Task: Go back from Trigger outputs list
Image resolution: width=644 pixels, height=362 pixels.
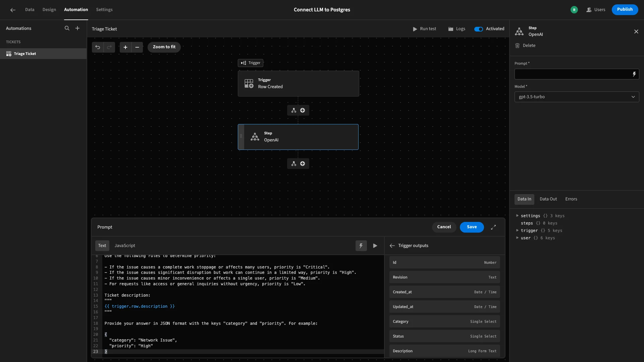Action: click(x=392, y=246)
